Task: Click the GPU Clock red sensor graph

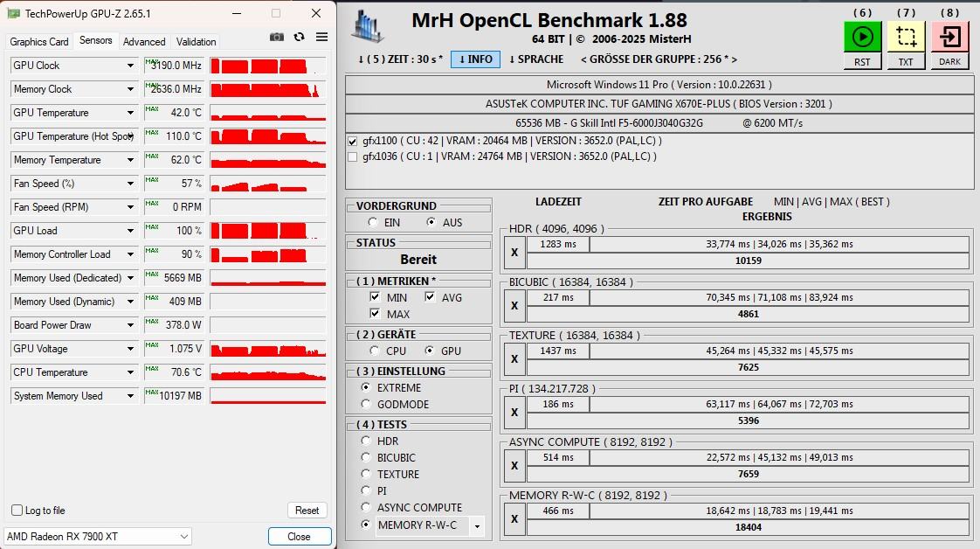Action: click(267, 66)
